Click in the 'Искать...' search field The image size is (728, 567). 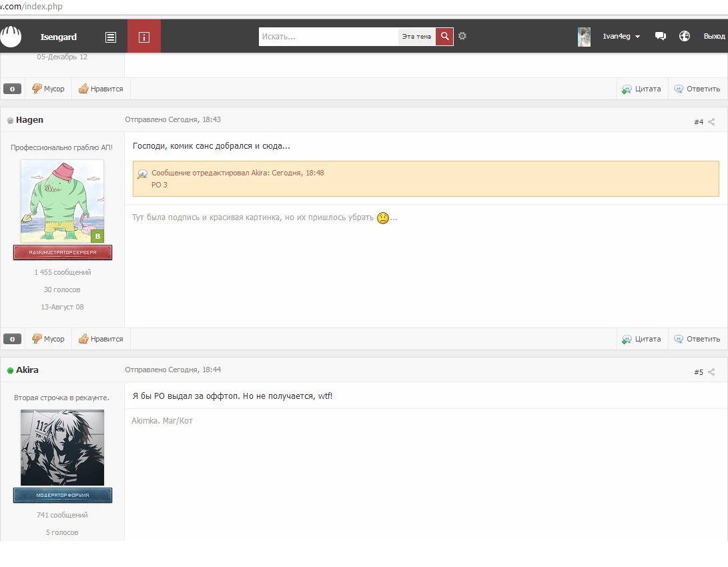328,36
